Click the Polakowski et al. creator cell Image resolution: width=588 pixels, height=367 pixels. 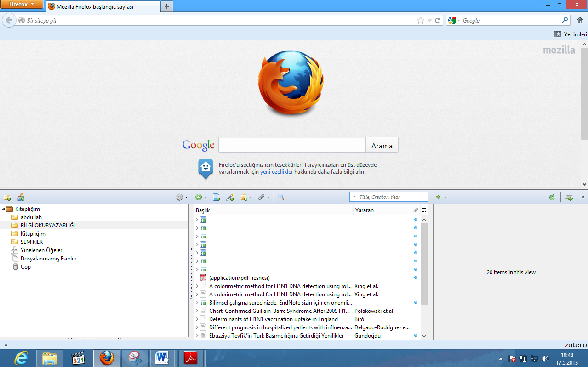click(374, 311)
